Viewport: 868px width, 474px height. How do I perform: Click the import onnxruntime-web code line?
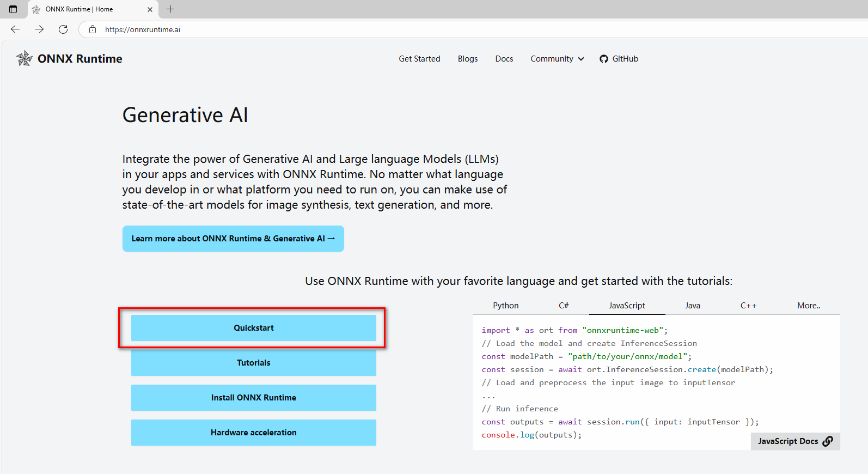[574, 330]
